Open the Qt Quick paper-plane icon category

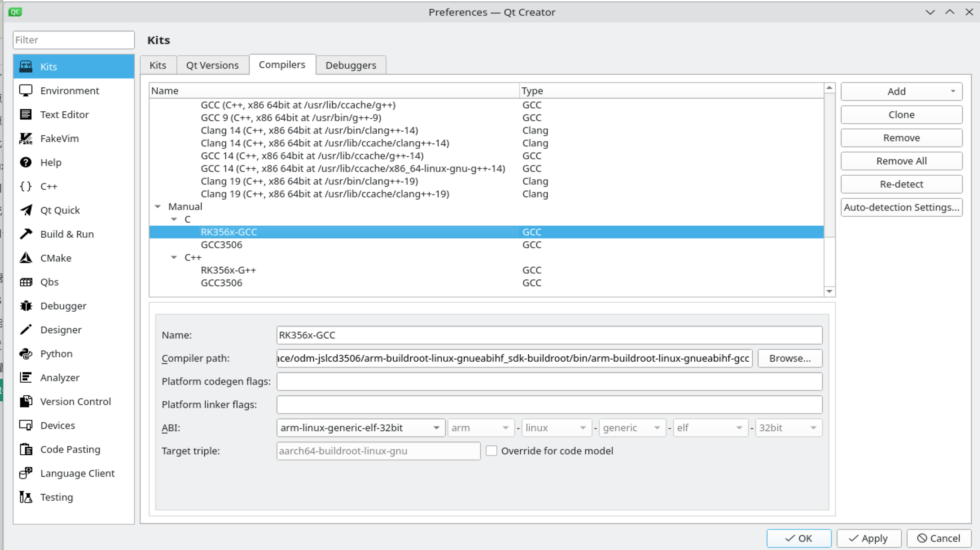pos(26,210)
